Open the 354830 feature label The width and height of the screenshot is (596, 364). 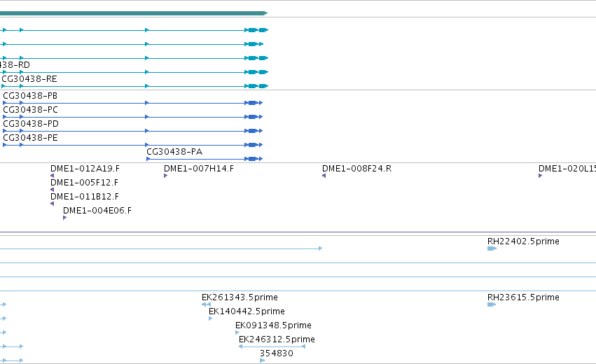pos(277,353)
